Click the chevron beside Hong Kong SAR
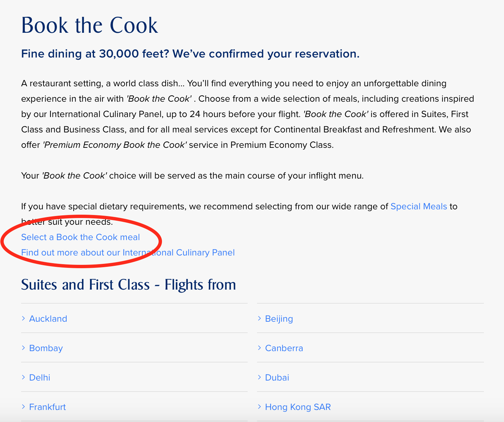The height and width of the screenshot is (422, 504). pyautogui.click(x=259, y=407)
